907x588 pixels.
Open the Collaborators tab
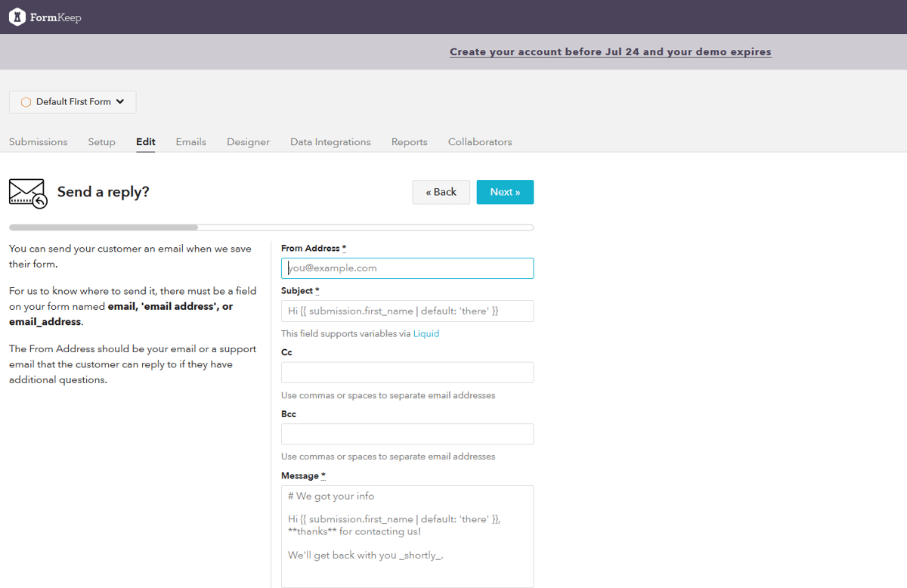click(479, 141)
